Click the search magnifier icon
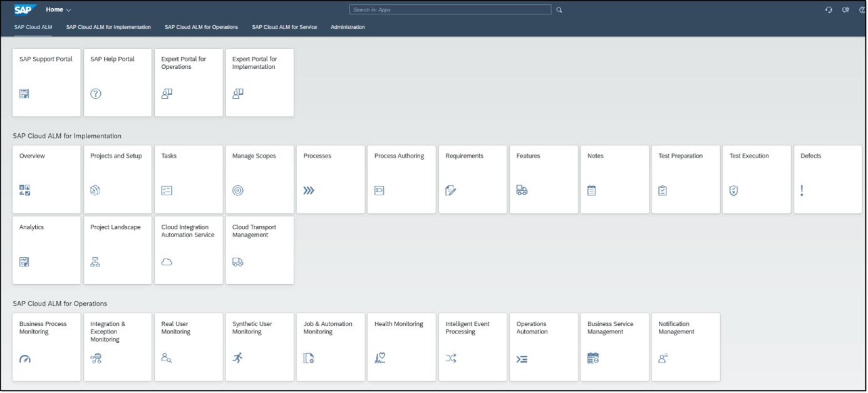The height and width of the screenshot is (393, 868). pos(559,10)
